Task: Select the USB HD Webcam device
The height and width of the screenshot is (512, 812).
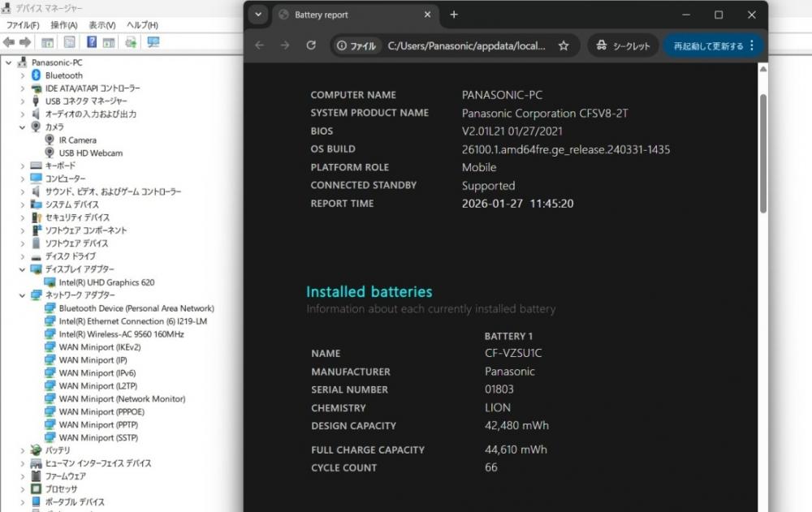Action: [91, 153]
